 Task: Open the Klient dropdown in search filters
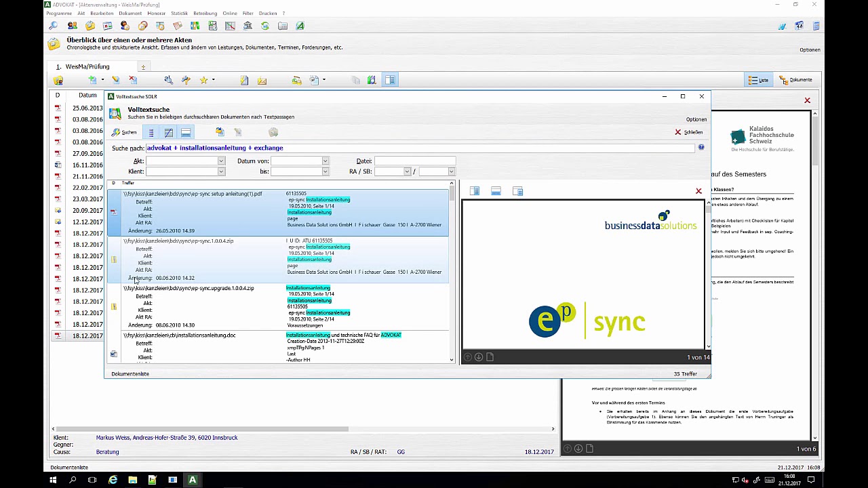(x=220, y=171)
